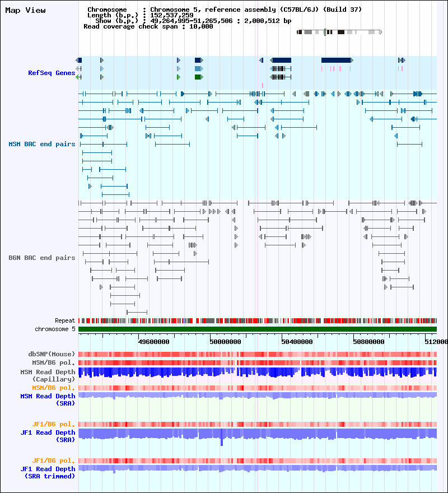Click the Map View heading

point(25,11)
